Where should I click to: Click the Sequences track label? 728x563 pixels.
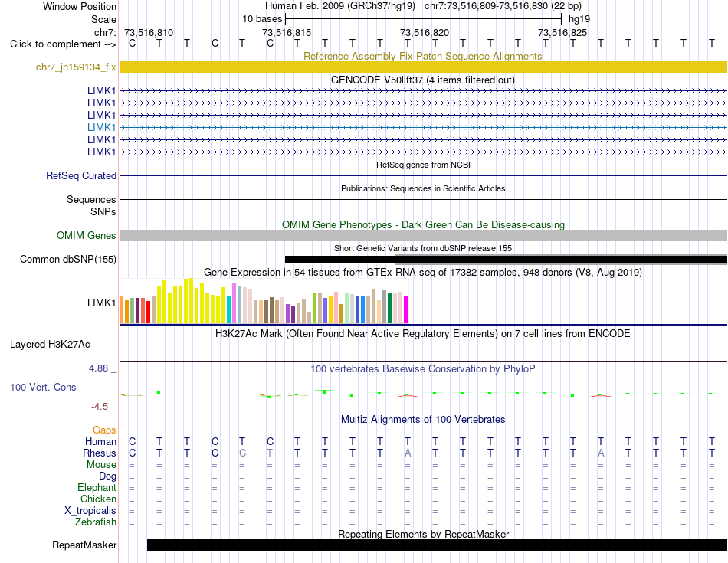pyautogui.click(x=91, y=199)
